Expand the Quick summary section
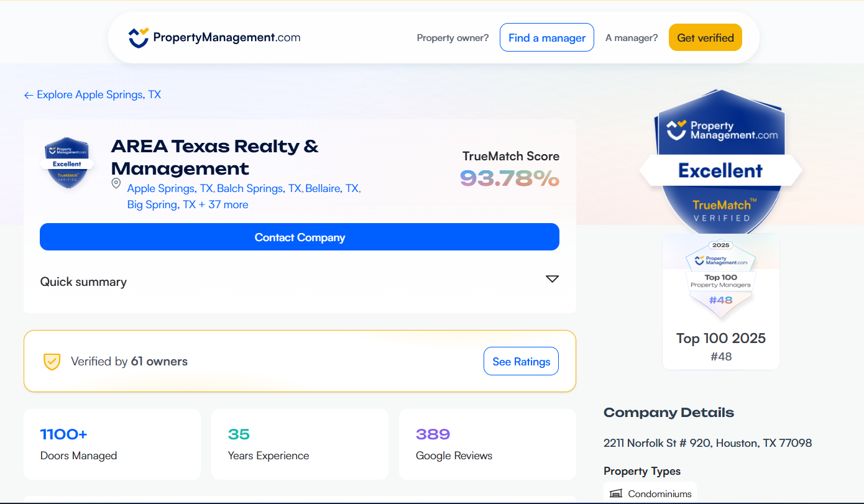The image size is (864, 504). (83, 282)
